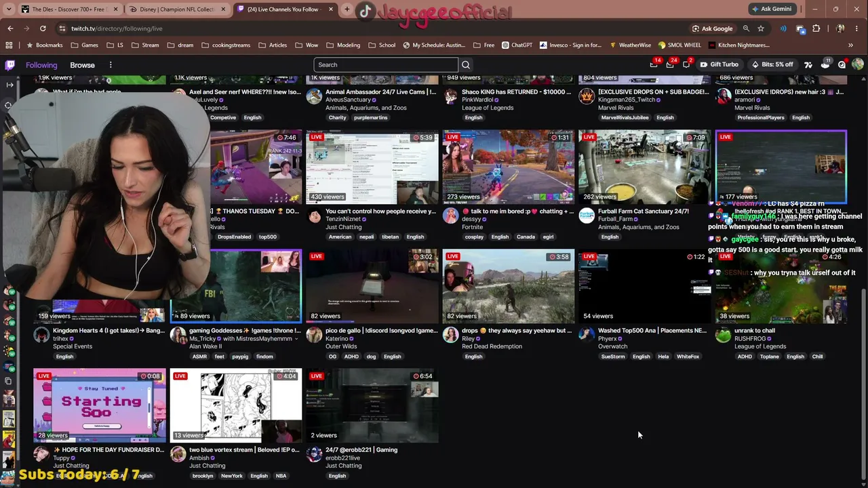868x488 pixels.
Task: Click the page vertical scrollbar thumb
Action: [x=863, y=384]
